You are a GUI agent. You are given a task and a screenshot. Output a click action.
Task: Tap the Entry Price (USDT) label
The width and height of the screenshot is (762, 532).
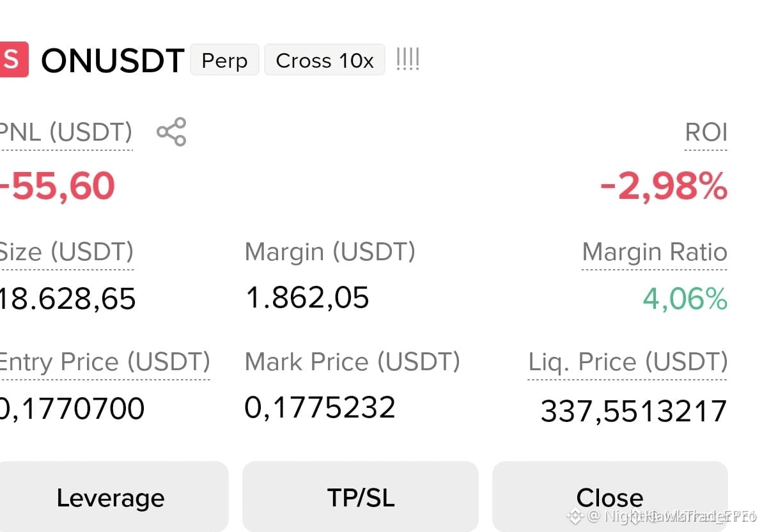point(104,362)
